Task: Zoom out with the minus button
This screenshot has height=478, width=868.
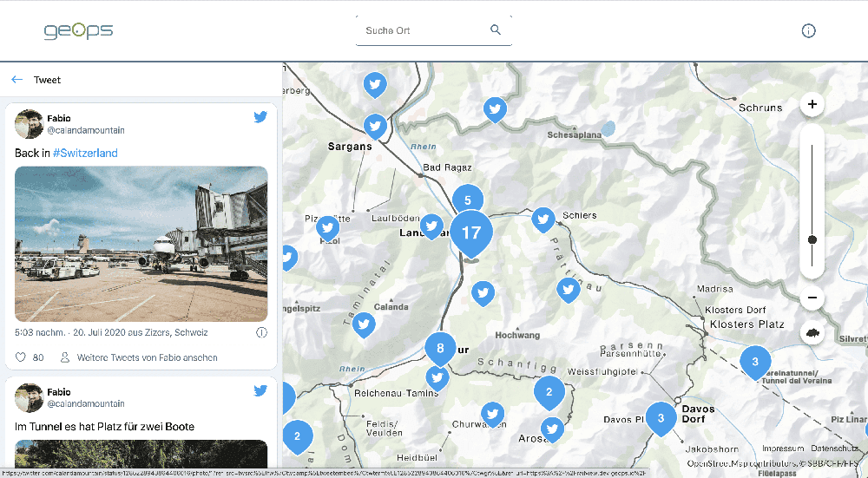Action: tap(812, 298)
